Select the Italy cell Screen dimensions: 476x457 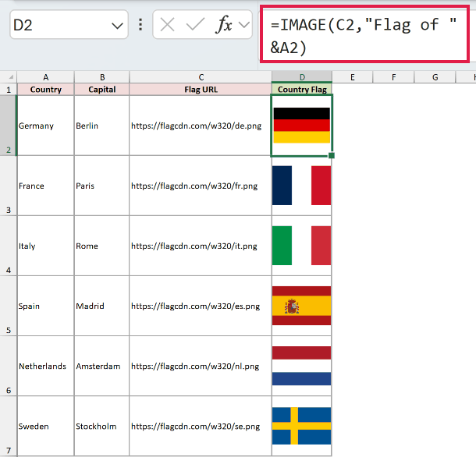45,246
